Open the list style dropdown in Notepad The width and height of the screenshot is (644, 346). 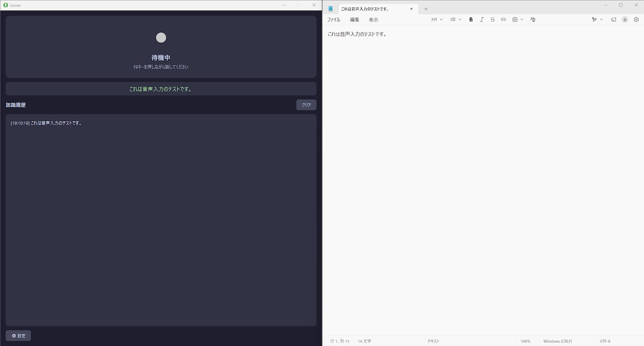pyautogui.click(x=456, y=20)
